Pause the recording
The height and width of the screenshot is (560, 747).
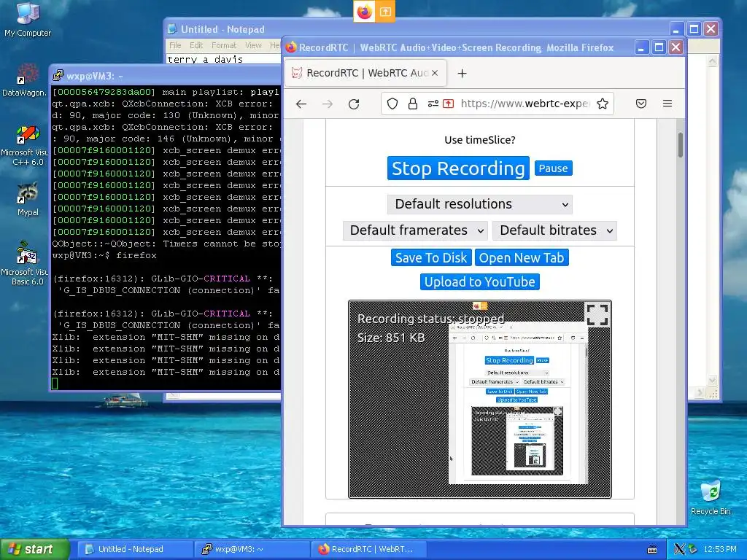[x=553, y=168]
